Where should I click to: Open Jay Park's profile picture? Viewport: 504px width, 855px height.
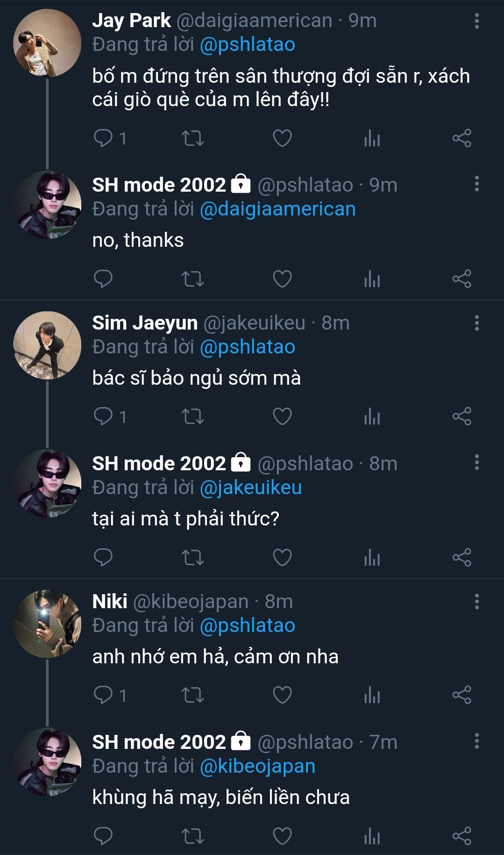[47, 43]
